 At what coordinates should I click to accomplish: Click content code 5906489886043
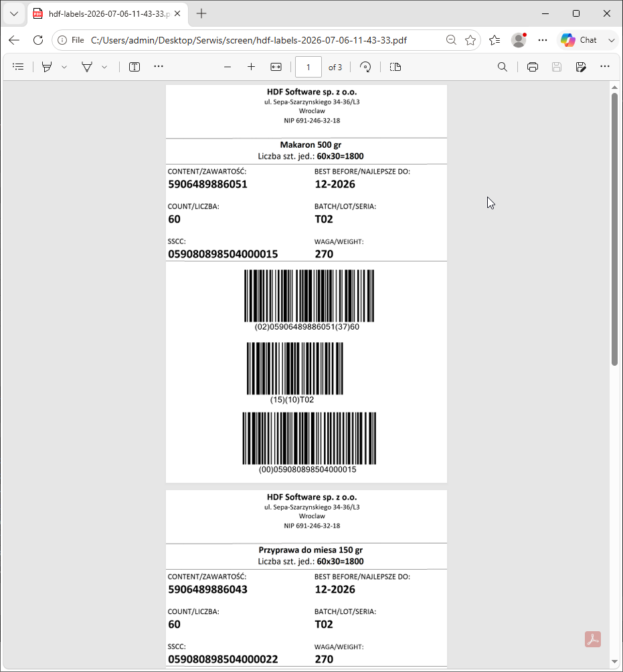207,589
